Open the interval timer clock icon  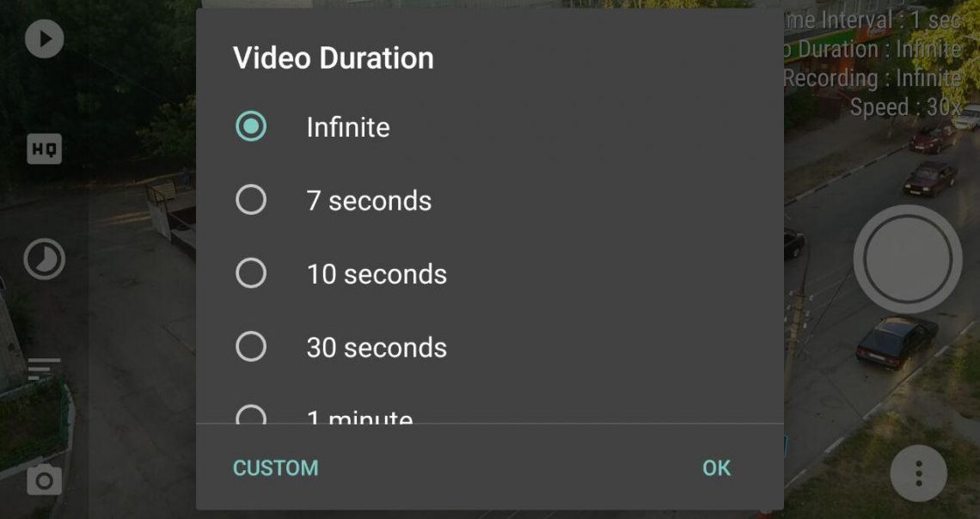[44, 259]
